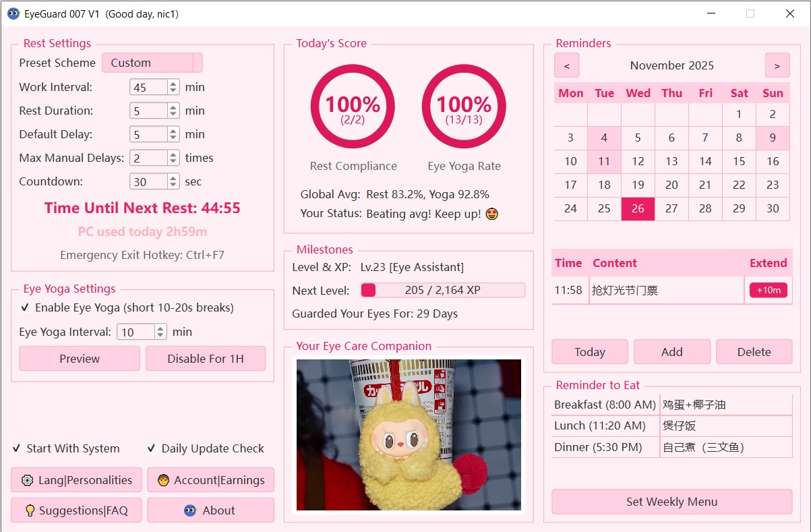Click the Work Interval spinner arrows
Image resolution: width=811 pixels, height=532 pixels.
click(x=173, y=87)
